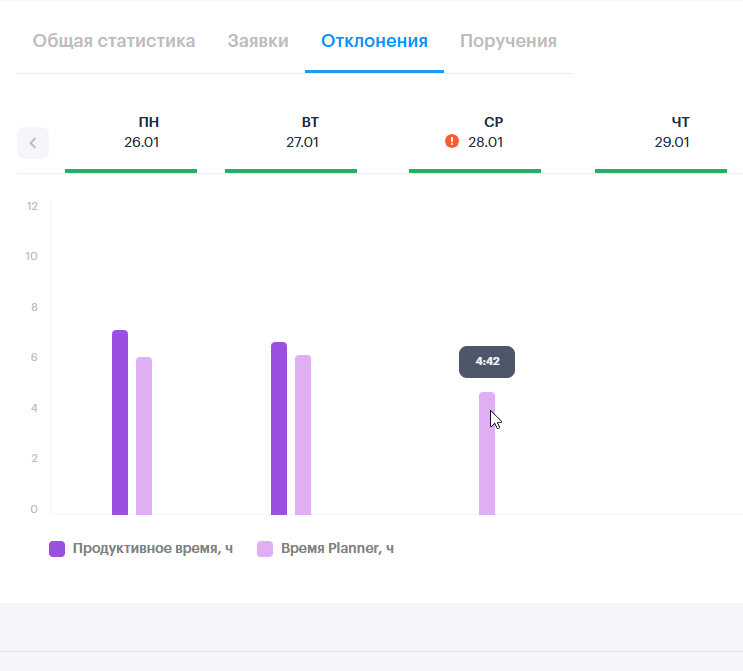Click the y-axis label 12
This screenshot has height=671, width=743.
[x=32, y=206]
